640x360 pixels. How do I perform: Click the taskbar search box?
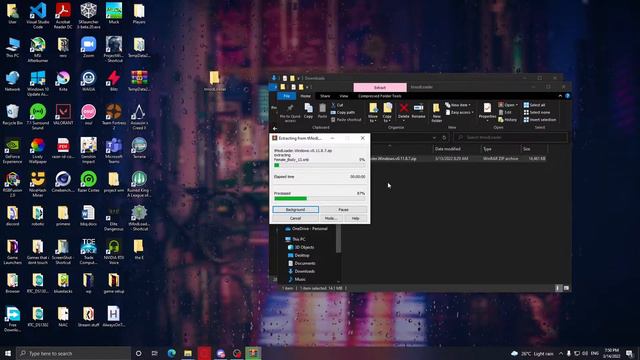73,353
